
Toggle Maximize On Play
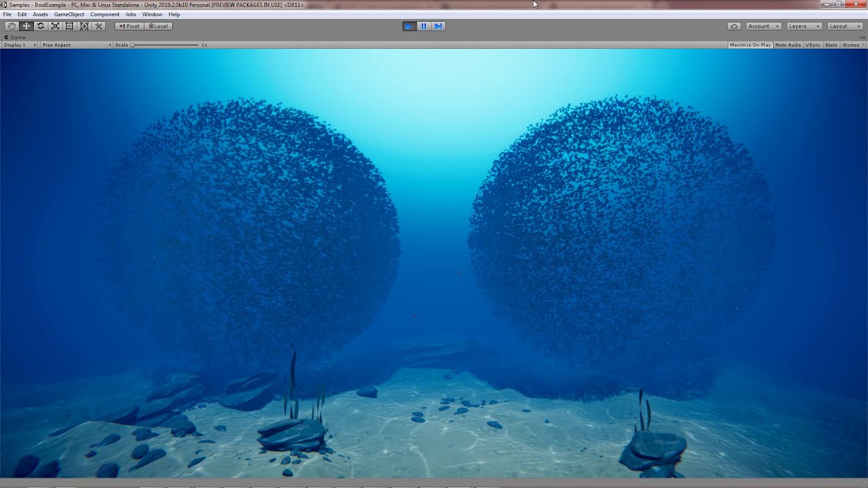tap(749, 45)
